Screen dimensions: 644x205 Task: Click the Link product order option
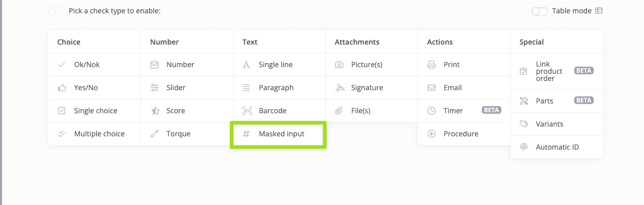tap(549, 71)
